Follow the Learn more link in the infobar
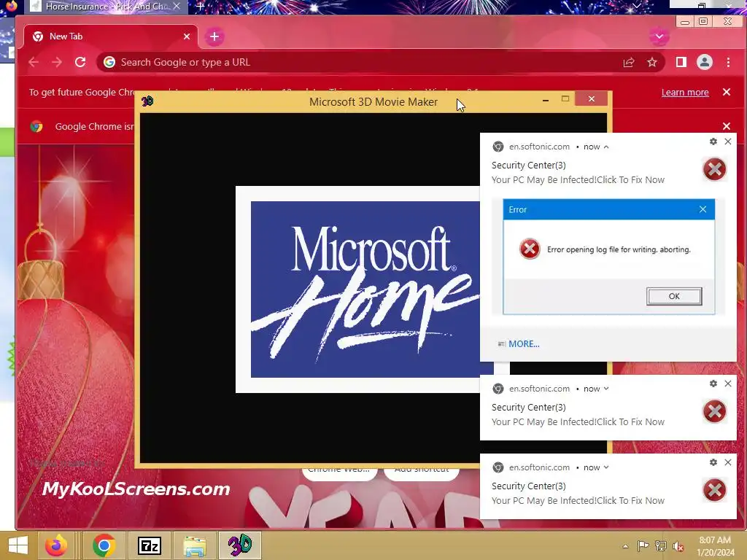The image size is (747, 560). point(684,93)
